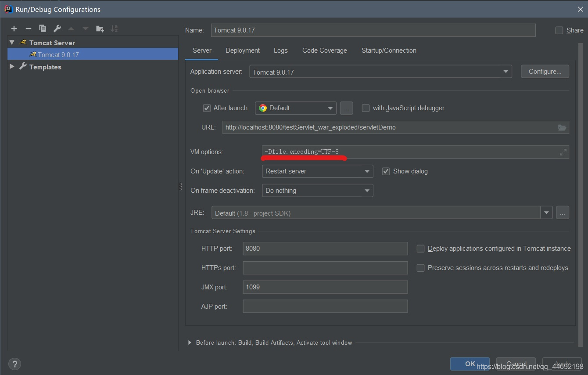Open the help question mark button

click(x=14, y=364)
